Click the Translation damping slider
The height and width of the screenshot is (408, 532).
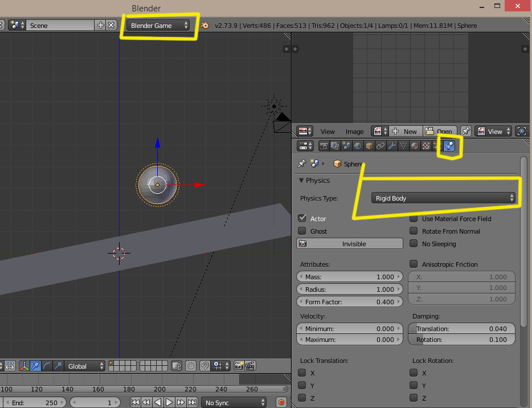point(461,329)
